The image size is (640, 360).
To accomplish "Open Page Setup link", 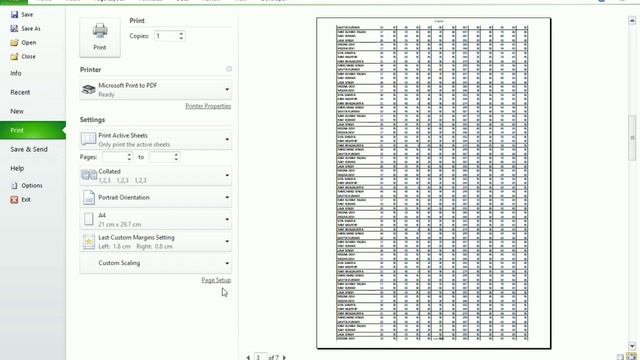I will (x=216, y=280).
